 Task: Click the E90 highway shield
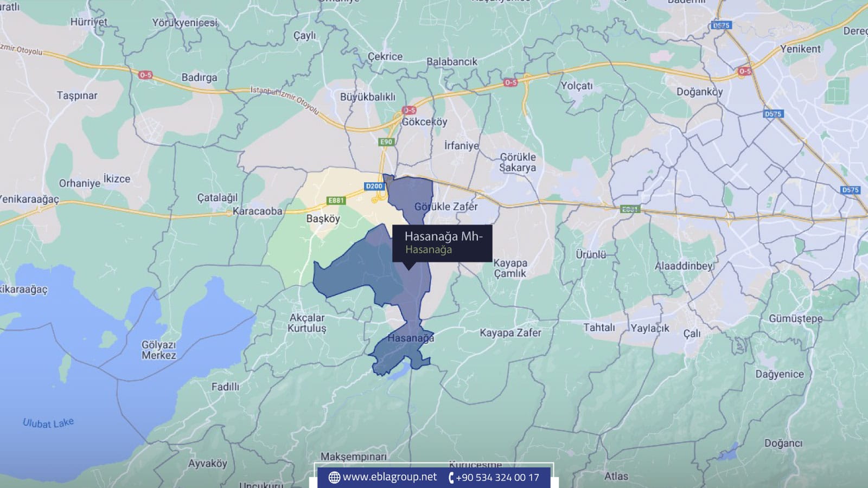[x=386, y=142]
